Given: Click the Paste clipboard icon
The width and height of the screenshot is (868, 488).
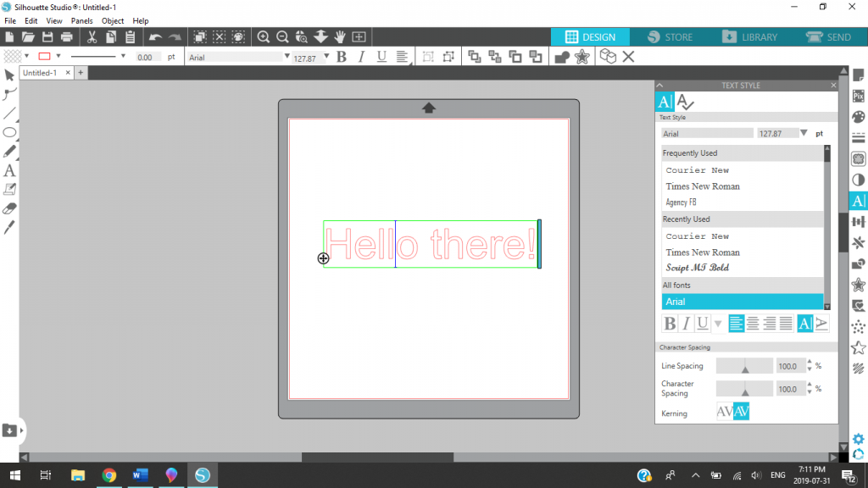Looking at the screenshot, I should click(x=130, y=37).
